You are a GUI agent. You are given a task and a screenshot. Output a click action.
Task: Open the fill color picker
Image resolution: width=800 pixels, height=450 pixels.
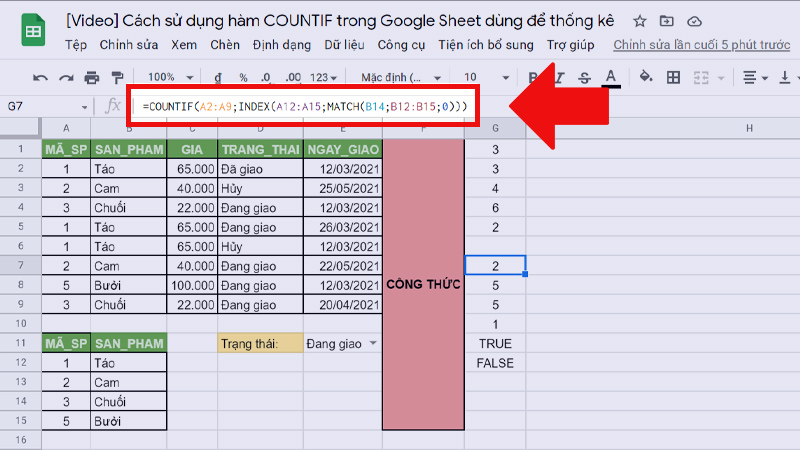[x=645, y=77]
